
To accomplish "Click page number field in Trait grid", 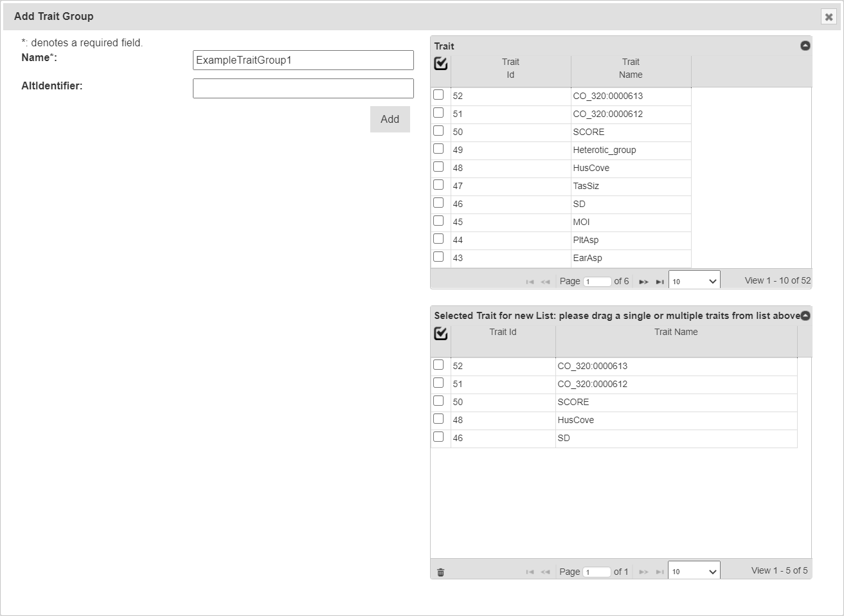I will [597, 282].
